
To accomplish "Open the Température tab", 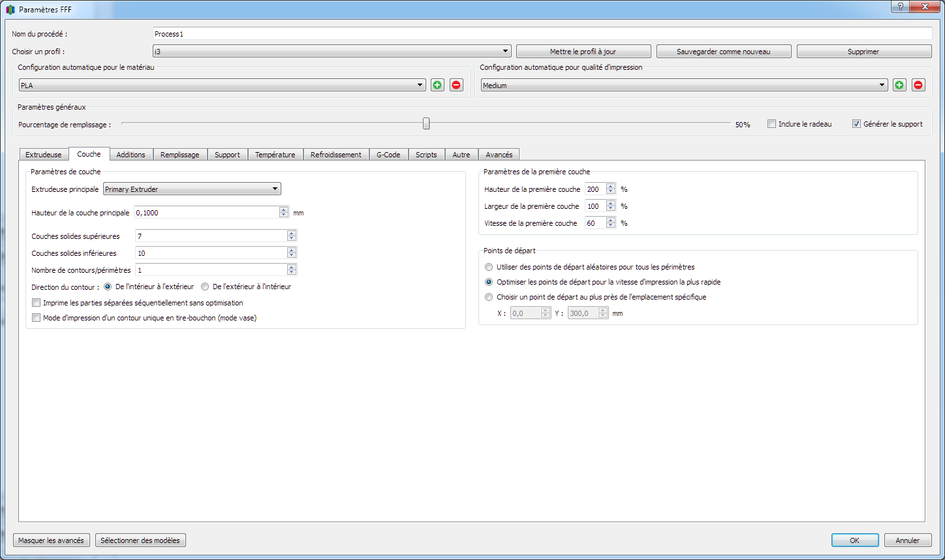I will [x=275, y=155].
